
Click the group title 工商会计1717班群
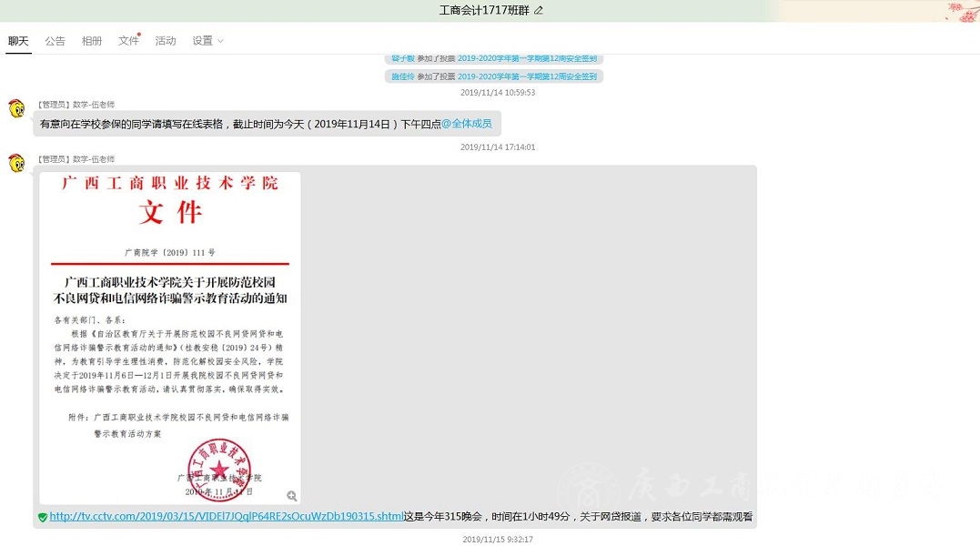click(x=484, y=10)
